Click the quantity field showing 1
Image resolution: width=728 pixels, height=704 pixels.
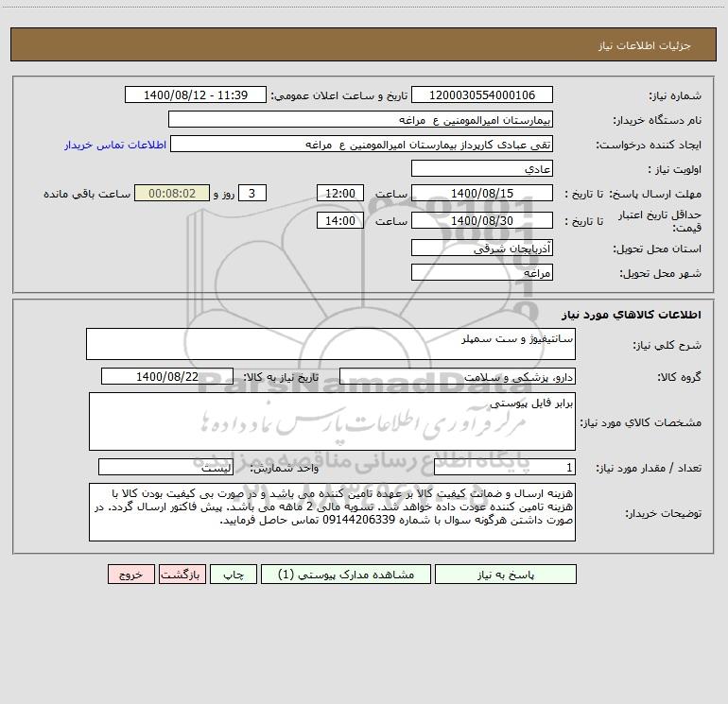click(505, 468)
